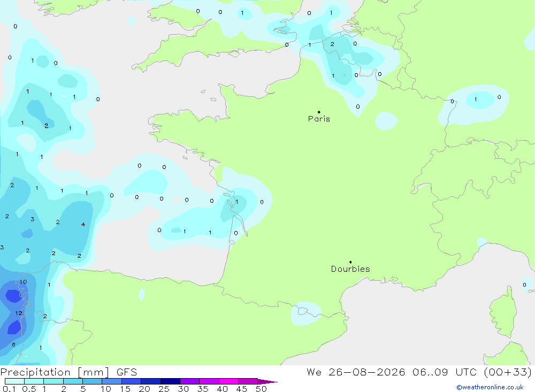Pick the 0.1–0.5 mm legend swatch
Image resolution: width=535 pixels, height=392 pixels.
14,381
